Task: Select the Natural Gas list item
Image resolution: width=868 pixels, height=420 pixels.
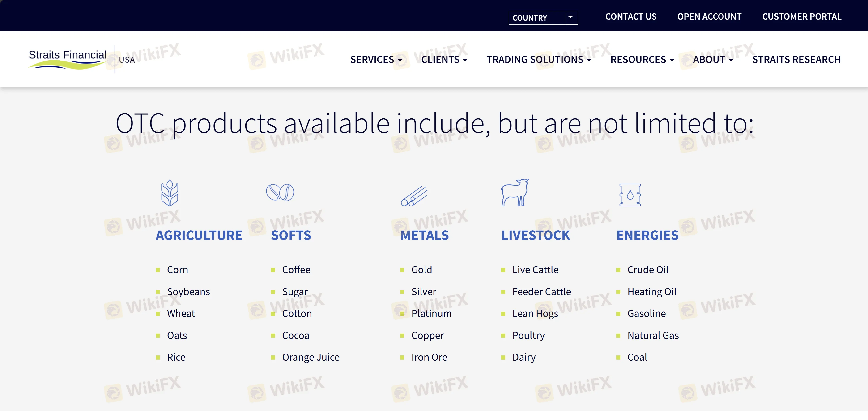Action: 653,335
